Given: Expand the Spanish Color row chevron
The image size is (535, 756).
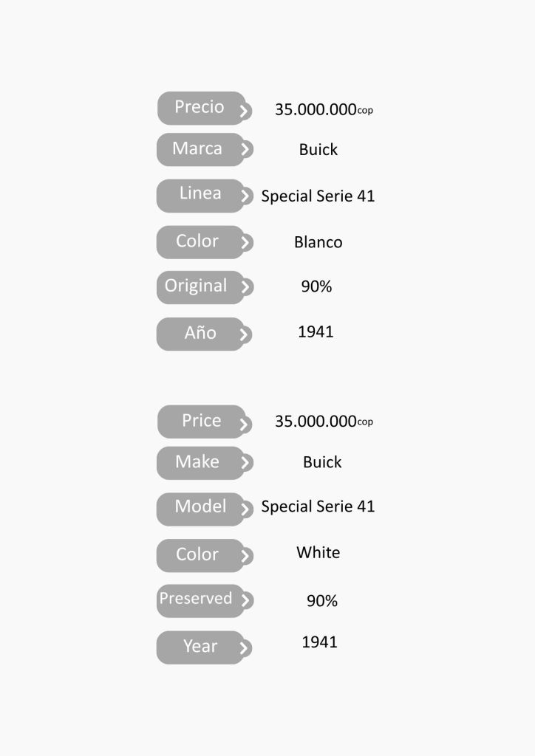Looking at the screenshot, I should coord(245,242).
